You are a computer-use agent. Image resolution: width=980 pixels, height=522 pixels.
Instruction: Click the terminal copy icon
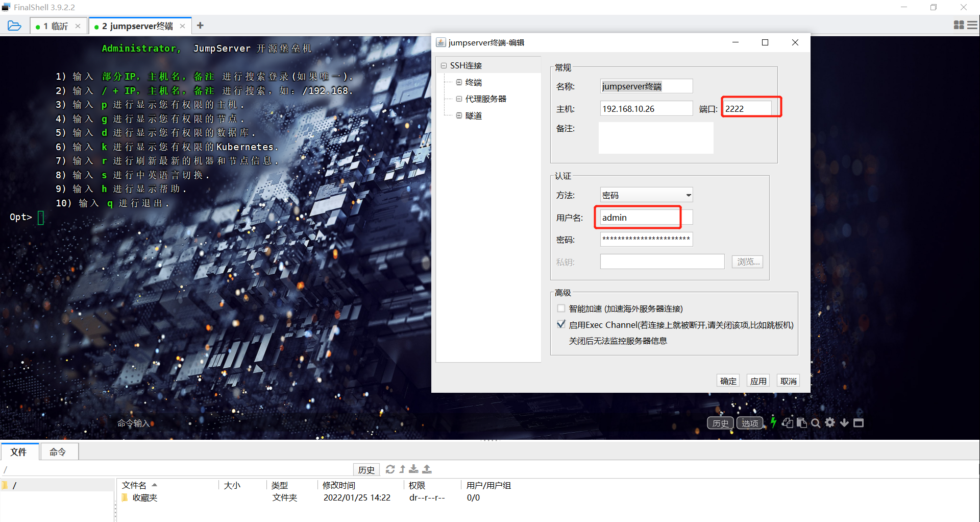[x=788, y=422]
